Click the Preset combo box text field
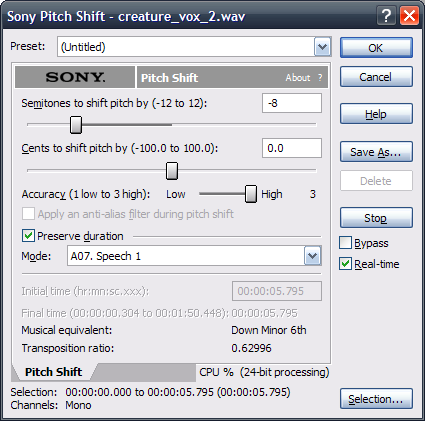The height and width of the screenshot is (421, 425). point(186,47)
